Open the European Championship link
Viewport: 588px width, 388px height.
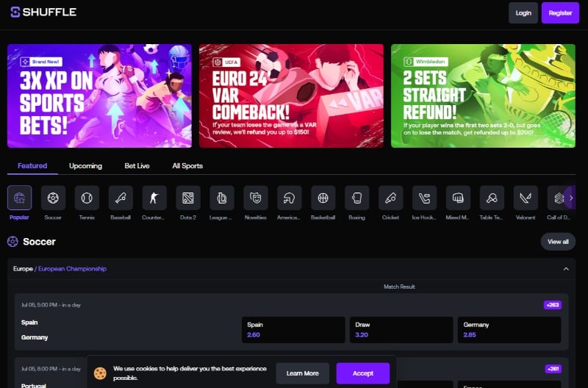point(72,269)
